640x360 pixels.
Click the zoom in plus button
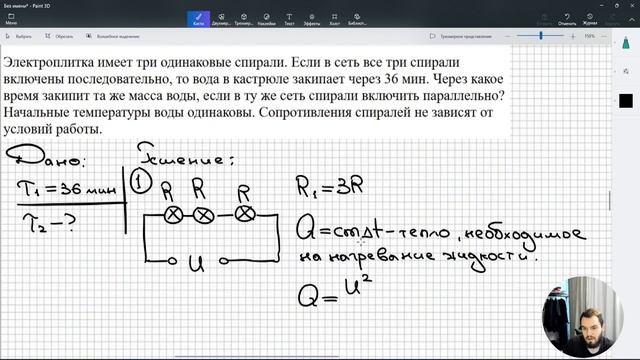(573, 36)
